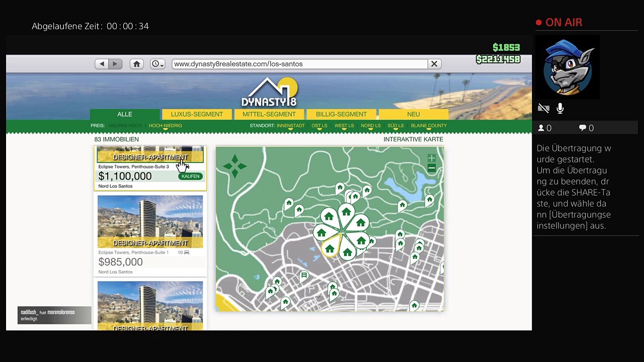Toggle the OST LS location filter

tap(319, 126)
